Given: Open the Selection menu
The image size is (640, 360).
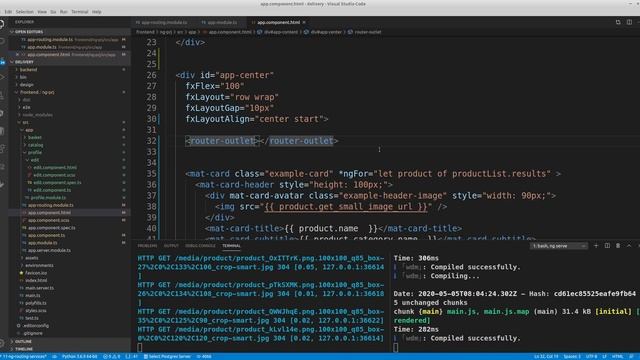Looking at the screenshot, I should tap(24, 12).
